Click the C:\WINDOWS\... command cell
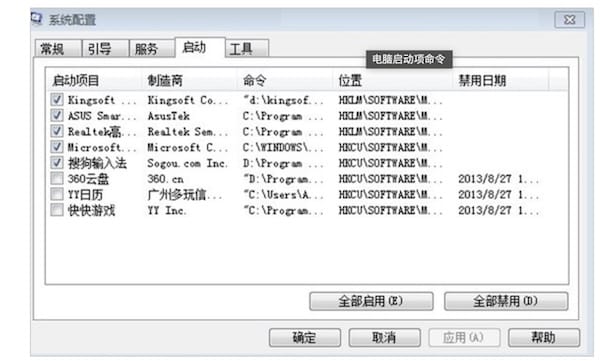 tap(283, 147)
